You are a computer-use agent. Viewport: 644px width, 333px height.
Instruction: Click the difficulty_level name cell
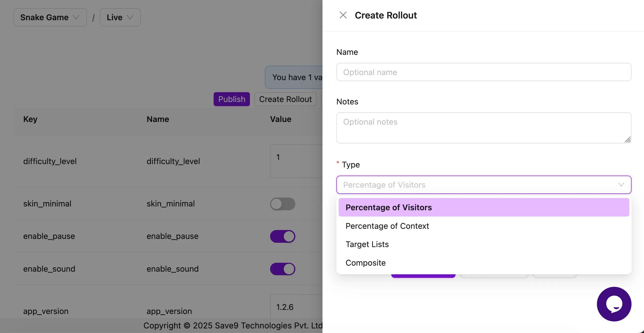coord(173,161)
